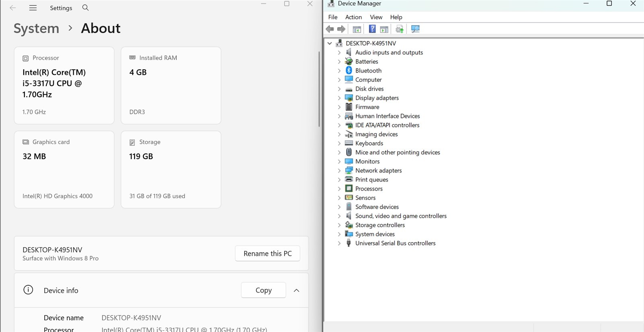The image size is (644, 332).
Task: Click the Human Interface Devices icon
Action: [x=349, y=116]
